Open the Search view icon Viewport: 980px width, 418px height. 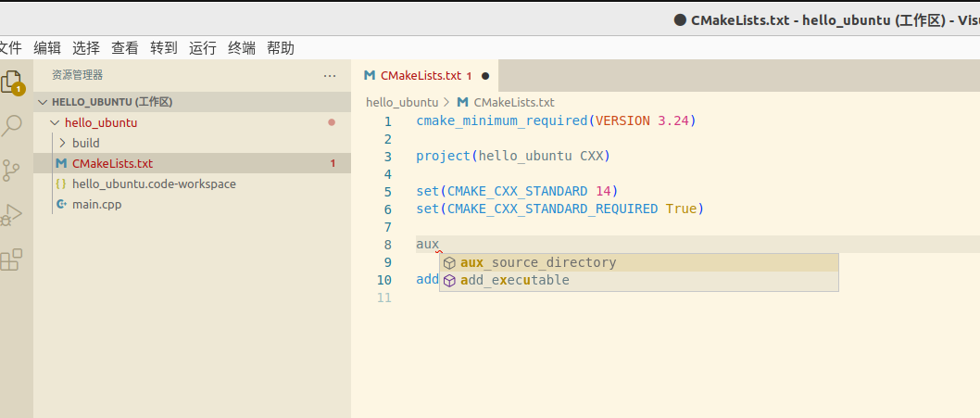point(11,126)
